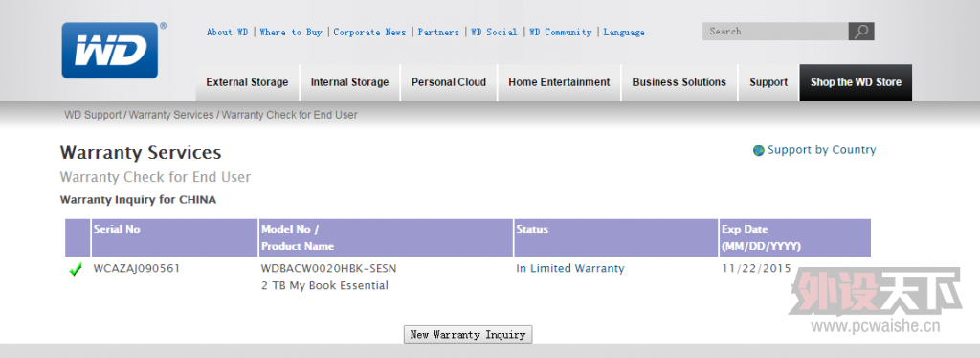
Task: Click the Warranty Inquiry for CHINA text
Action: point(138,201)
